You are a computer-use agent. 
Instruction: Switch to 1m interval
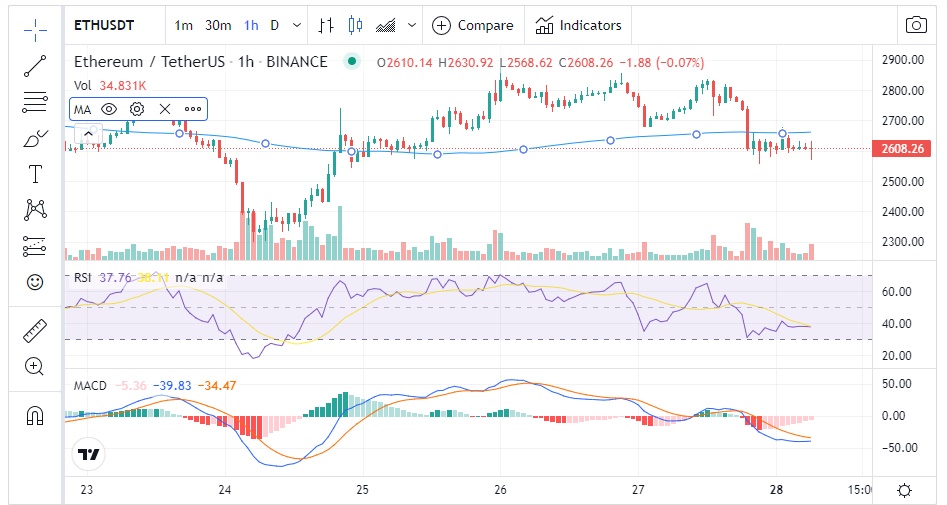(184, 25)
